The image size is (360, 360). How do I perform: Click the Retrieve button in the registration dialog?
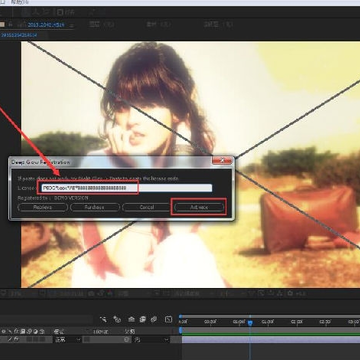43,207
